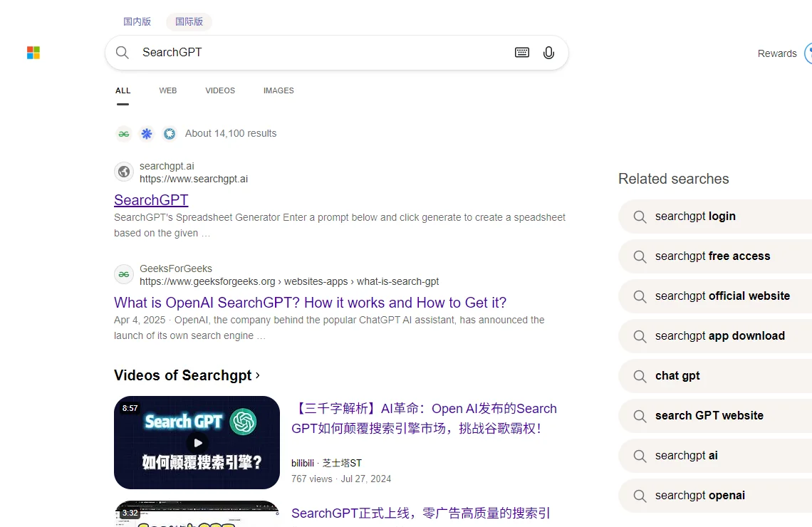Screen dimensions: 812x527
Task: Click the bilibili · 芝士塔ST source text
Action: pyautogui.click(x=326, y=463)
